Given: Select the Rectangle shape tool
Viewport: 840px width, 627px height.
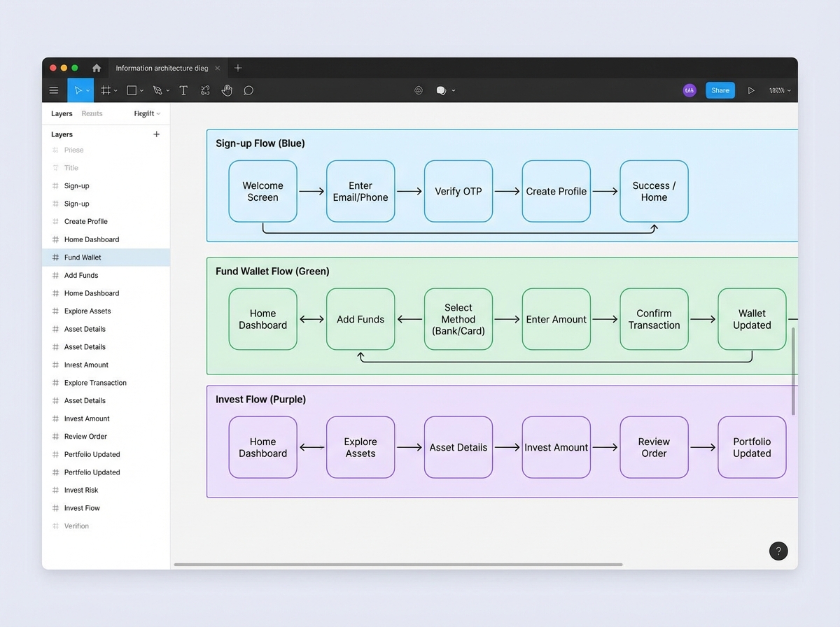Looking at the screenshot, I should [132, 90].
